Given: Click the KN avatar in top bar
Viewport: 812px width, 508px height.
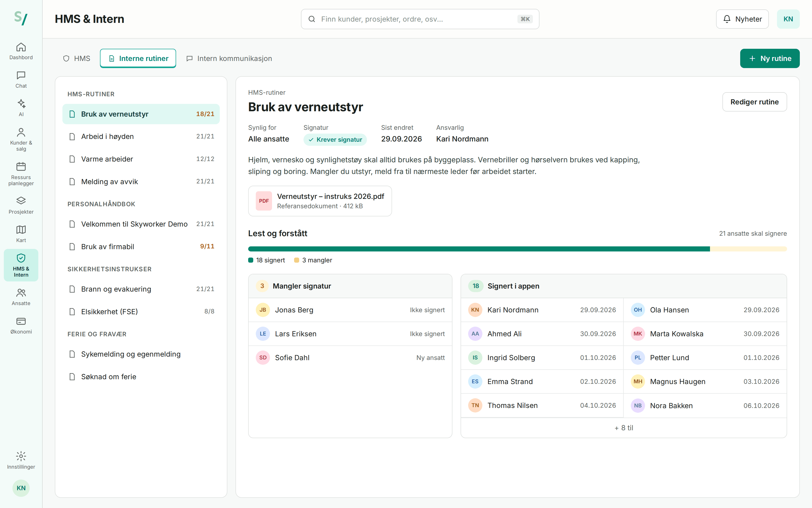Looking at the screenshot, I should pos(788,19).
